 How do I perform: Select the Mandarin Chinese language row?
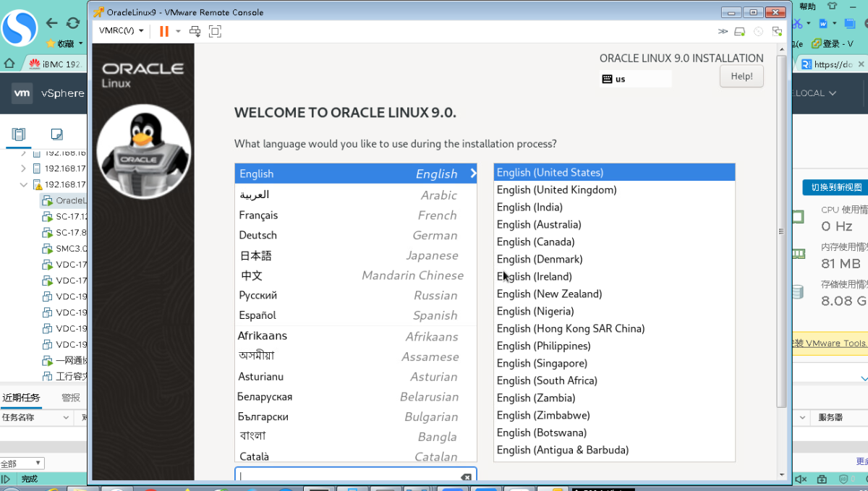(356, 276)
